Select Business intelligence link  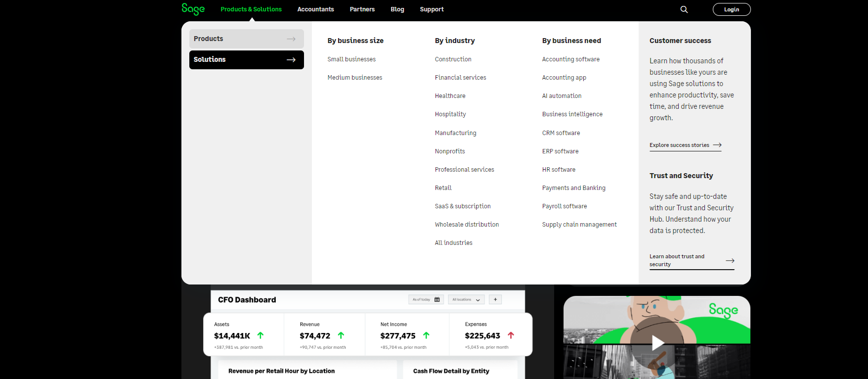[572, 114]
